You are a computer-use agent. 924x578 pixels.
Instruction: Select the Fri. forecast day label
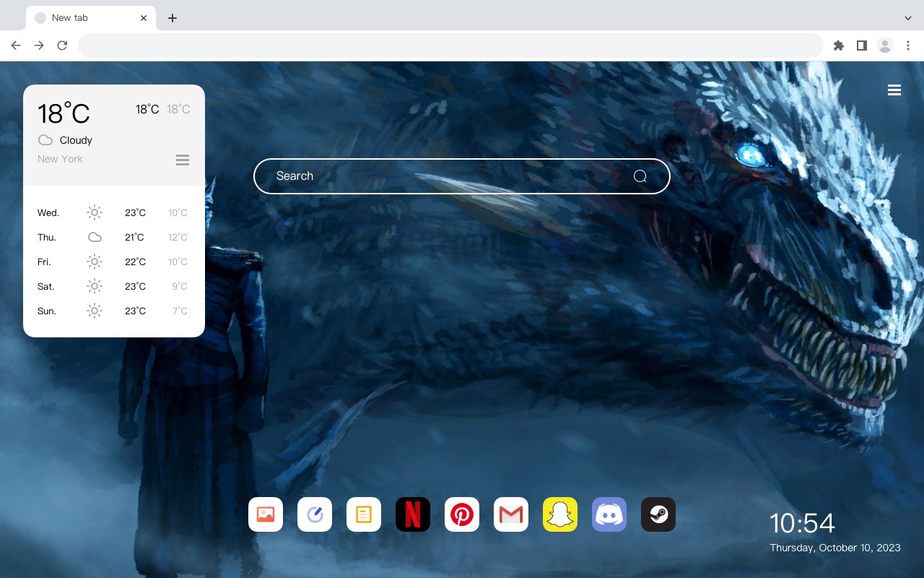click(x=45, y=262)
